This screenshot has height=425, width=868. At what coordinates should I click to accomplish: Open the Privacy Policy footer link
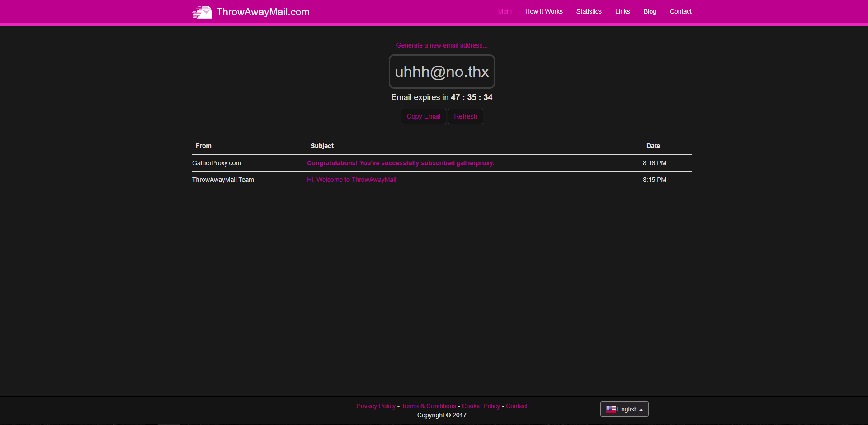coord(376,406)
